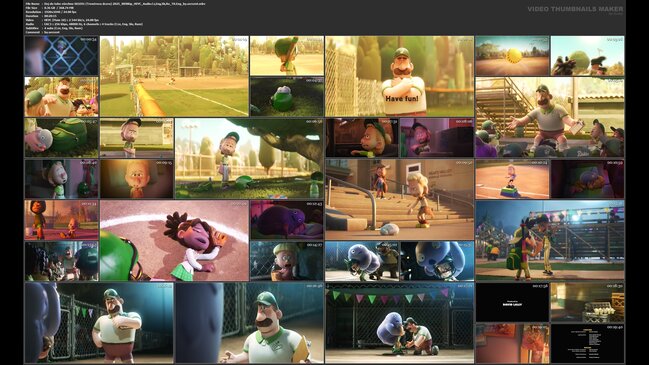Click the blue chain-link fence thumbnail
Viewport: 649px width, 365px height.
pos(62,56)
